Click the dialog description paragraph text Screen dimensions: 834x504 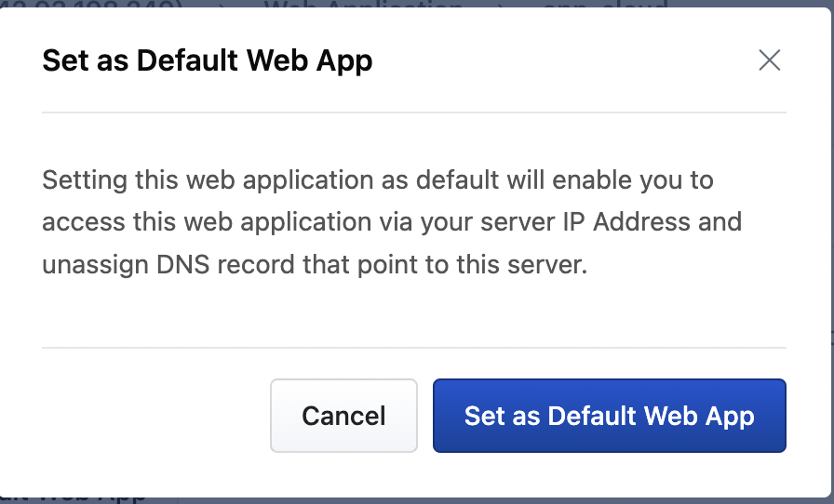[x=391, y=222]
